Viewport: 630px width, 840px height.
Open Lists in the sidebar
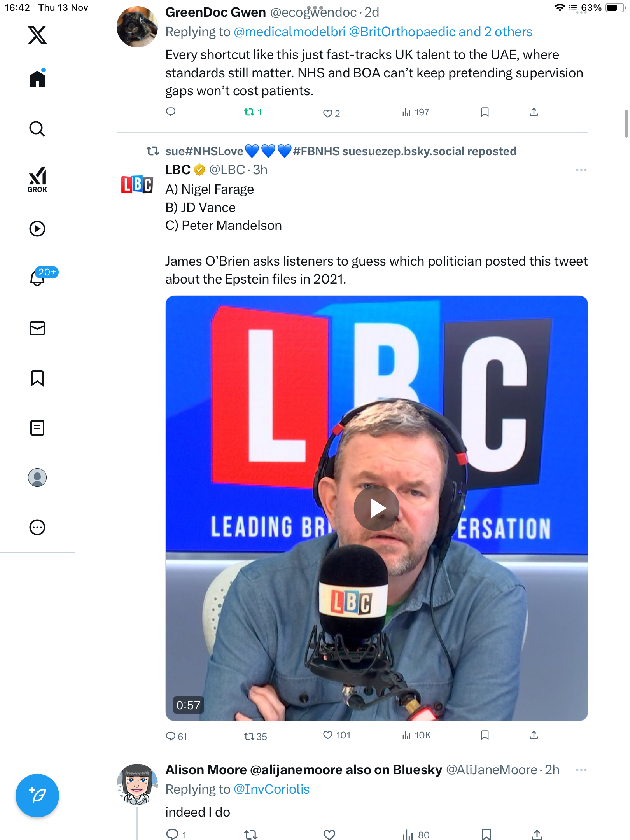[37, 428]
